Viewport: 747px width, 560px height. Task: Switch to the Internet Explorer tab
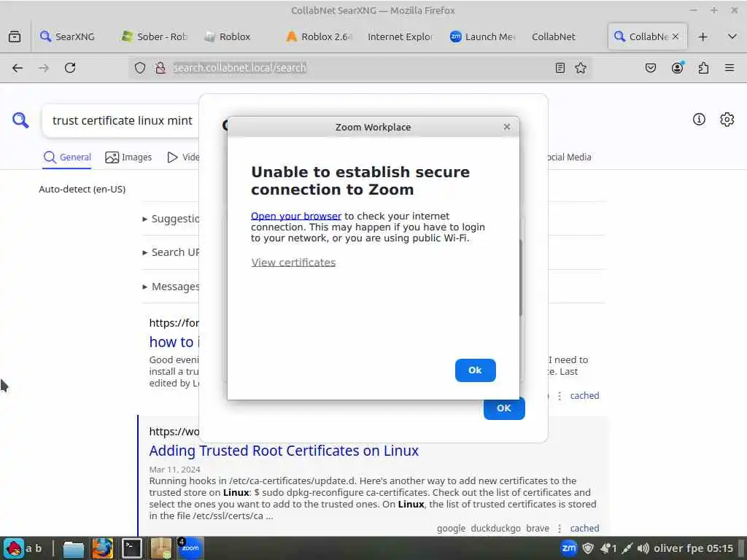pyautogui.click(x=400, y=36)
